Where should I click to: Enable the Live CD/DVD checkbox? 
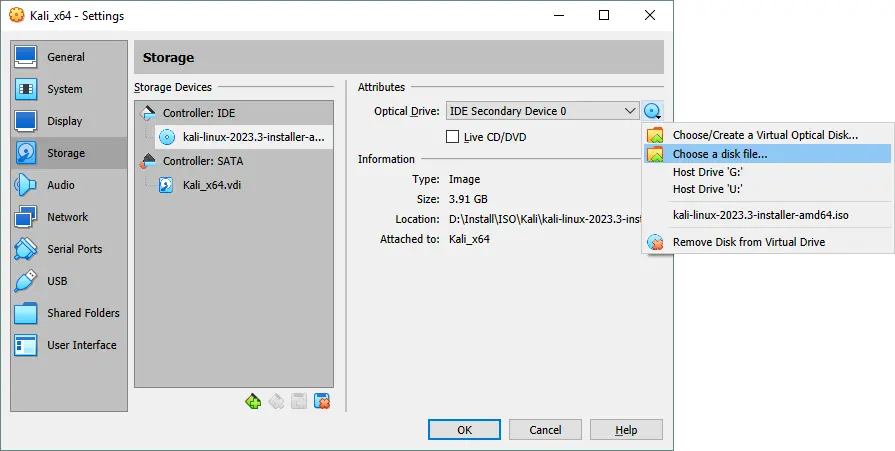[x=452, y=137]
